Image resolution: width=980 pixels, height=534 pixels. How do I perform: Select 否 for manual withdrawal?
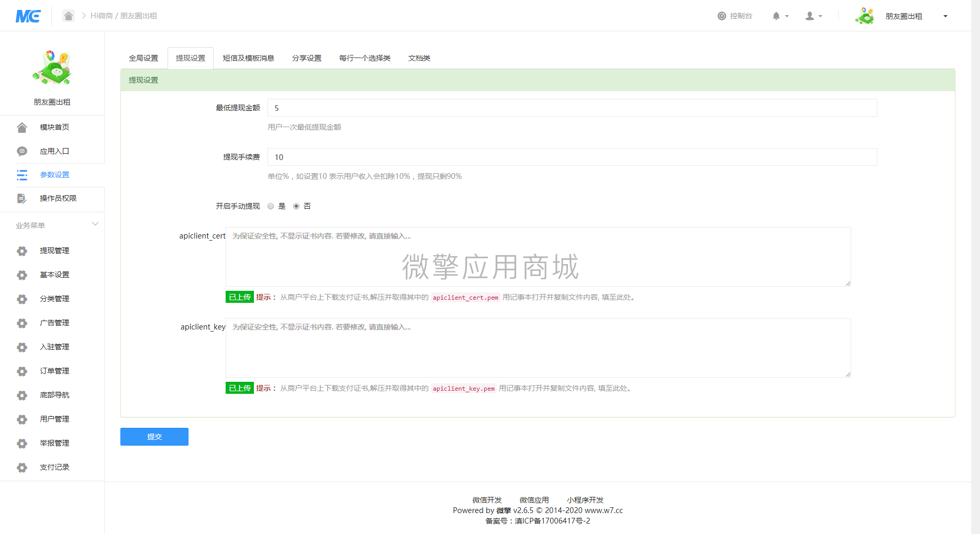[x=296, y=206]
